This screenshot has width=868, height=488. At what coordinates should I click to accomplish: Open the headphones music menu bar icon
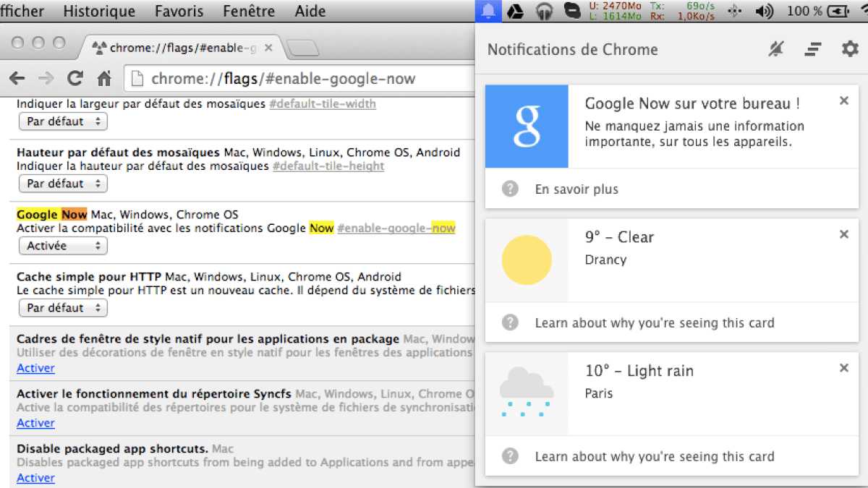point(545,11)
